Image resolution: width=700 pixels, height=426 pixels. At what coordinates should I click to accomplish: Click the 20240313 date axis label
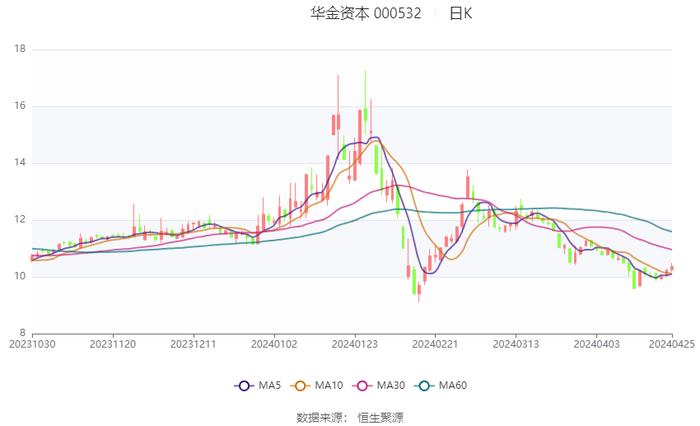tap(516, 344)
